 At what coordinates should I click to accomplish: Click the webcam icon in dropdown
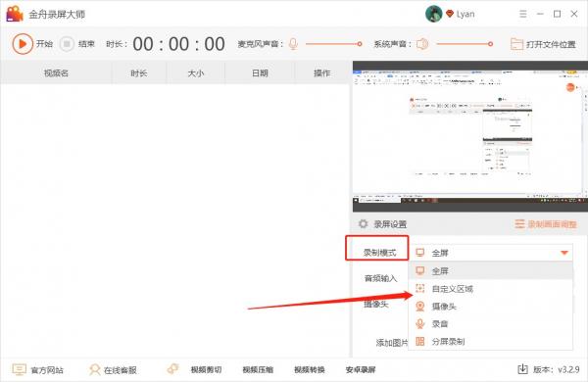420,307
